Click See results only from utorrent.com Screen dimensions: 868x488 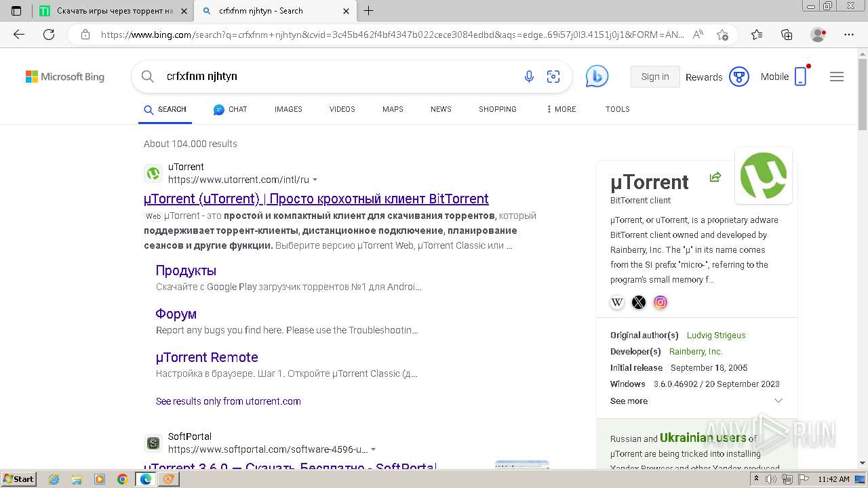tap(229, 401)
